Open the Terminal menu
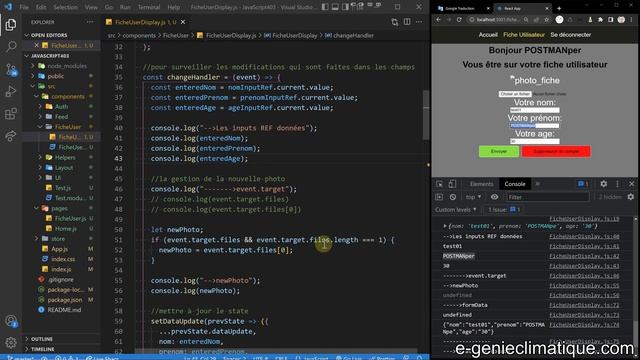The width and height of the screenshot is (640, 360). (x=149, y=7)
